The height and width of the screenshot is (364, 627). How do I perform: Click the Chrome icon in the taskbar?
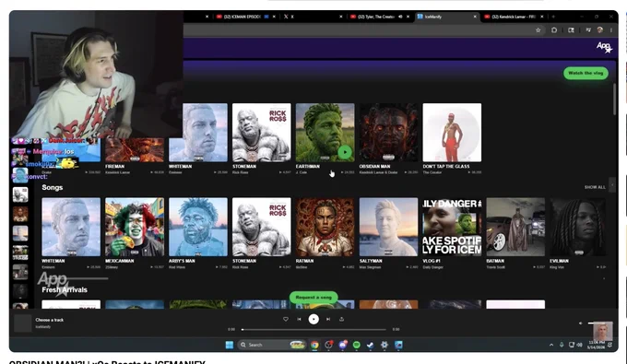coord(314,345)
